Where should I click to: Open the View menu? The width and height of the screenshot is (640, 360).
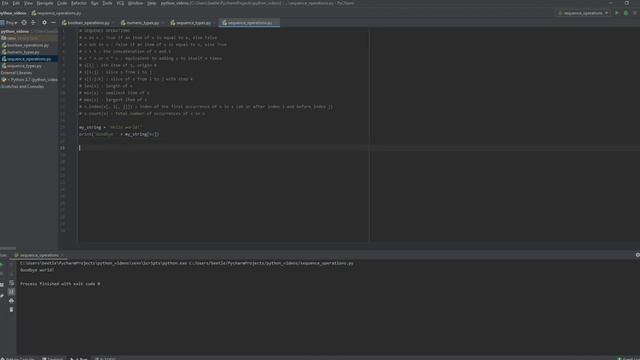point(28,3)
